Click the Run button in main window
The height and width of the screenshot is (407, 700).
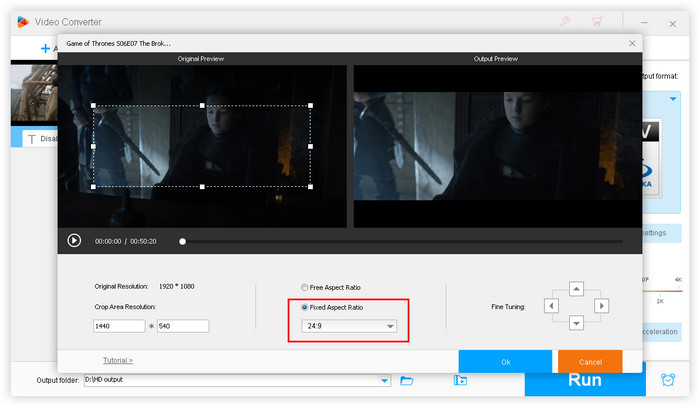(585, 383)
